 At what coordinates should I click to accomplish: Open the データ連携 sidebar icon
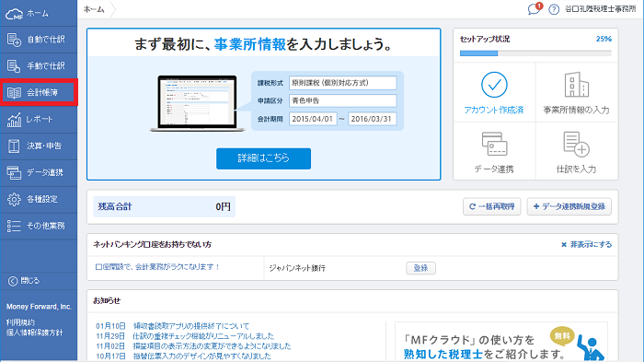tap(14, 173)
